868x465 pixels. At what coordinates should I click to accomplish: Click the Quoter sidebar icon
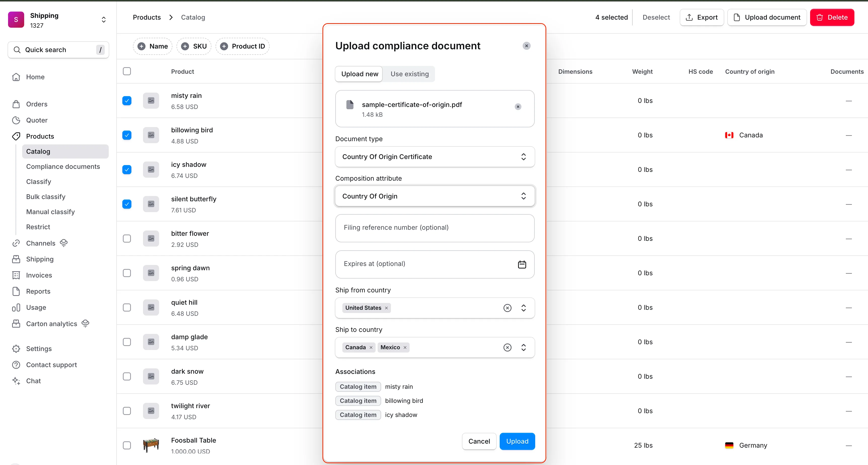click(x=16, y=120)
